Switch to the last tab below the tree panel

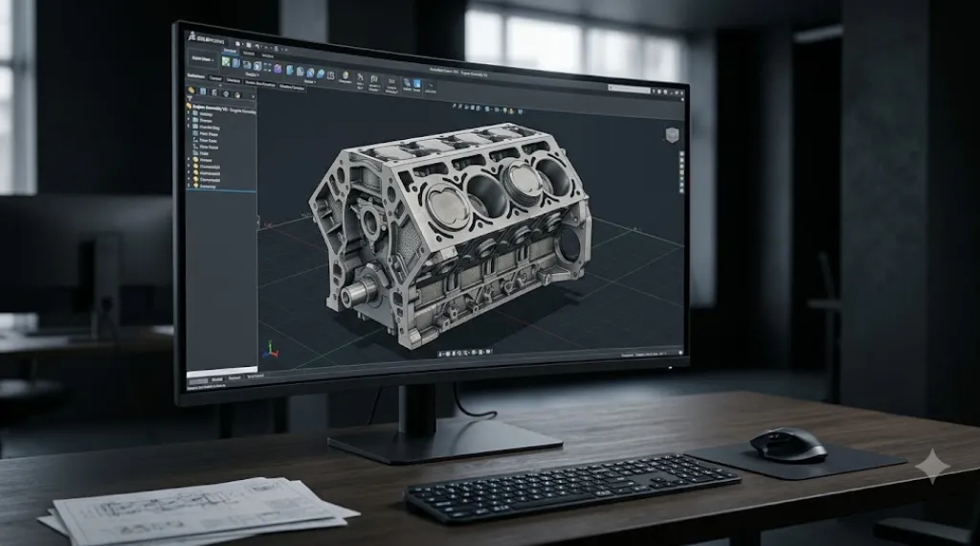click(x=256, y=376)
